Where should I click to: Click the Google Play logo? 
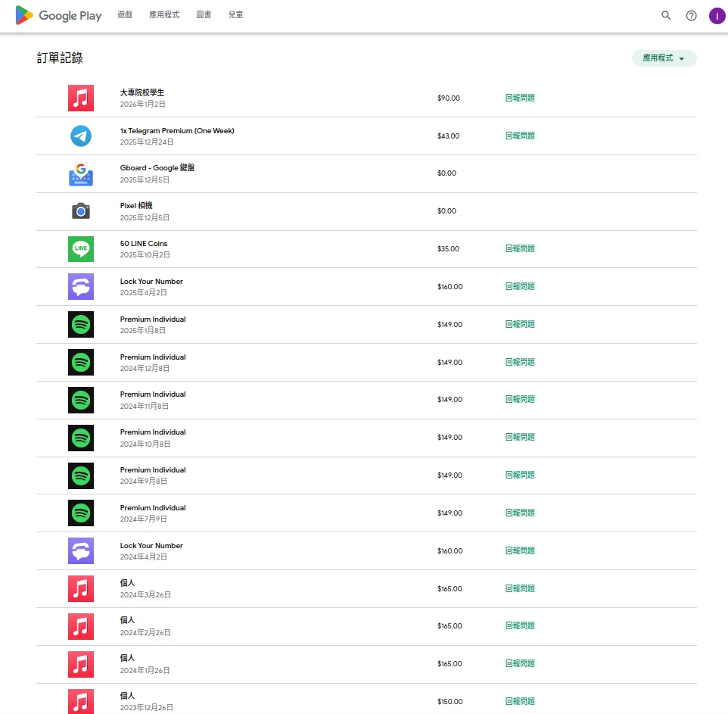coord(58,15)
